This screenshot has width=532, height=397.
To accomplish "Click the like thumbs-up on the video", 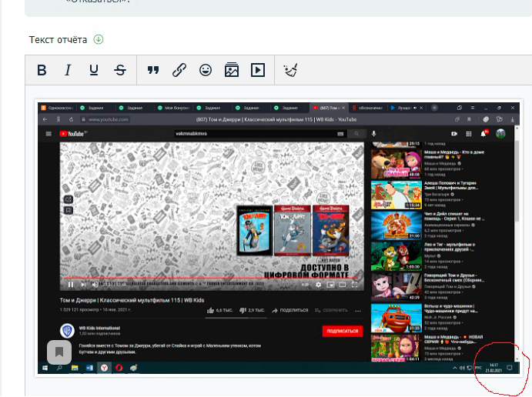I will pyautogui.click(x=211, y=310).
